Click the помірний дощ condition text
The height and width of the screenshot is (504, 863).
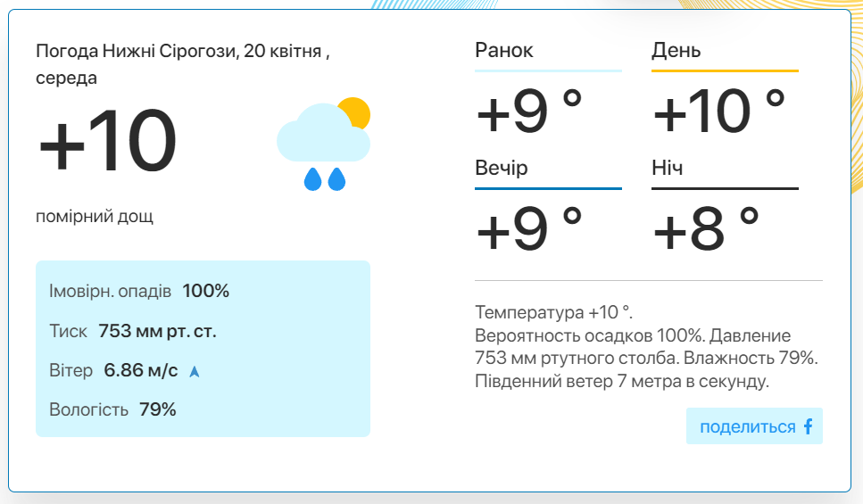pyautogui.click(x=95, y=216)
